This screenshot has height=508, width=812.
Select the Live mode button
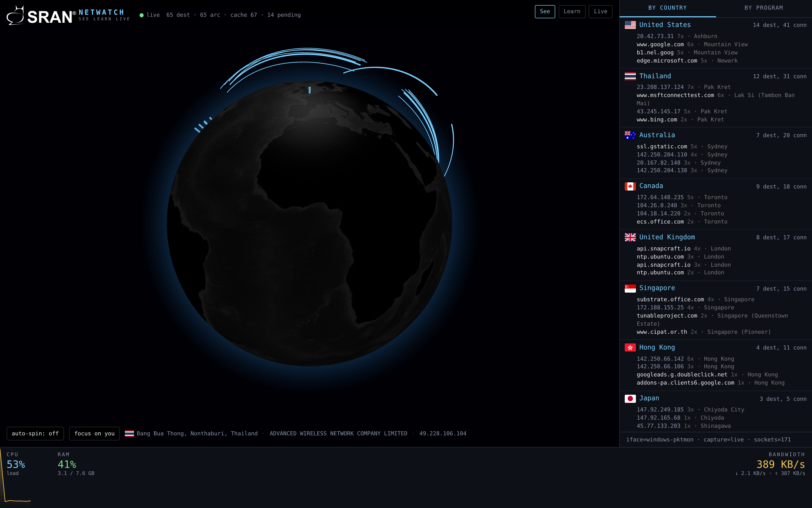(x=600, y=11)
